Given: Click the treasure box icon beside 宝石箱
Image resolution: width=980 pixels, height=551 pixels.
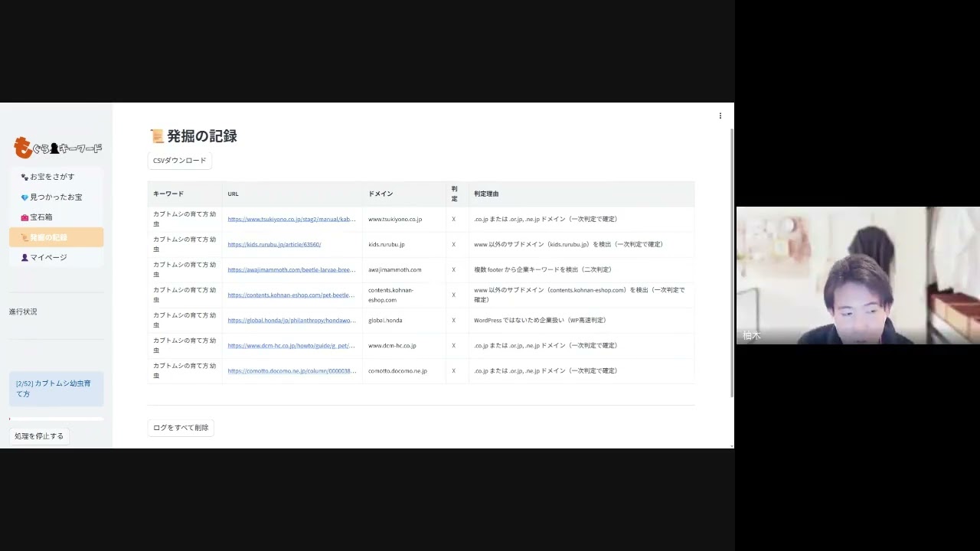Looking at the screenshot, I should coord(24,217).
